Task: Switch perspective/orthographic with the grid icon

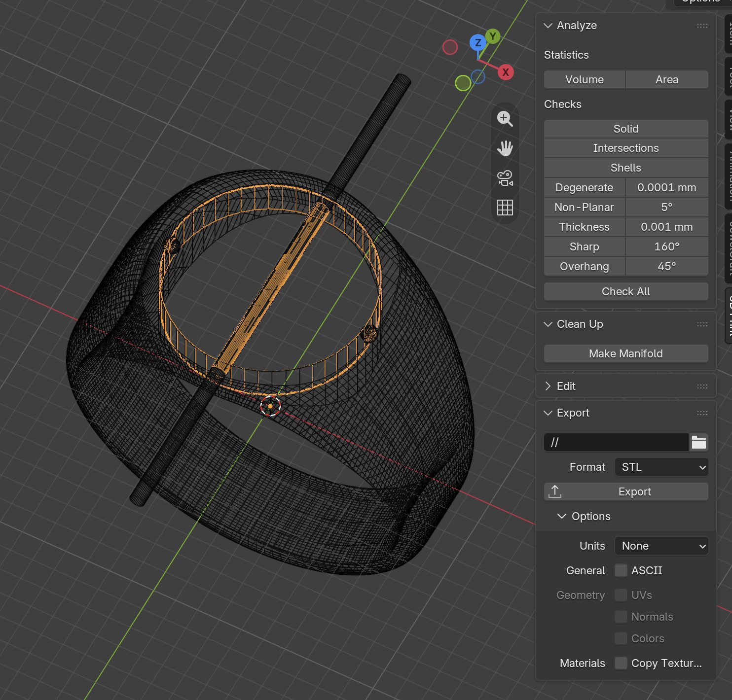Action: click(505, 208)
